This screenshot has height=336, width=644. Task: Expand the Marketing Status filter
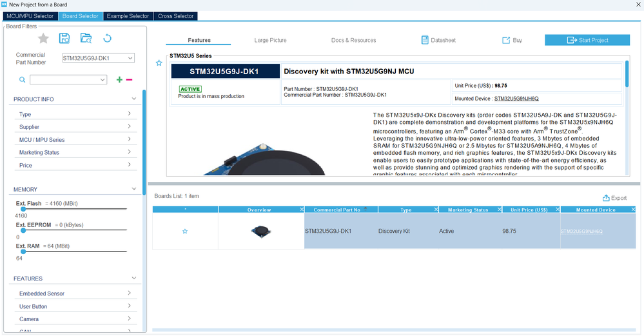pos(130,152)
